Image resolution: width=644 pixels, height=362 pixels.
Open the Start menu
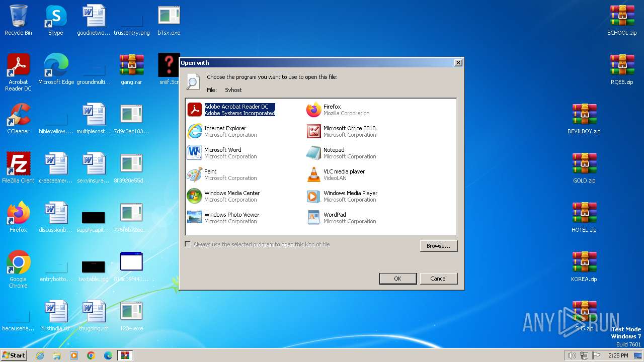click(x=14, y=355)
